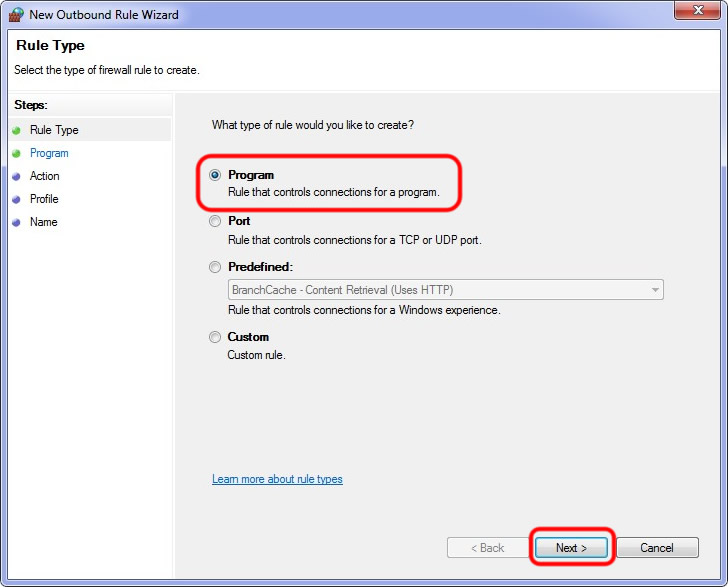Click the blue bullet beside Profile
Viewport: 728px width, 587px height.
click(x=17, y=199)
